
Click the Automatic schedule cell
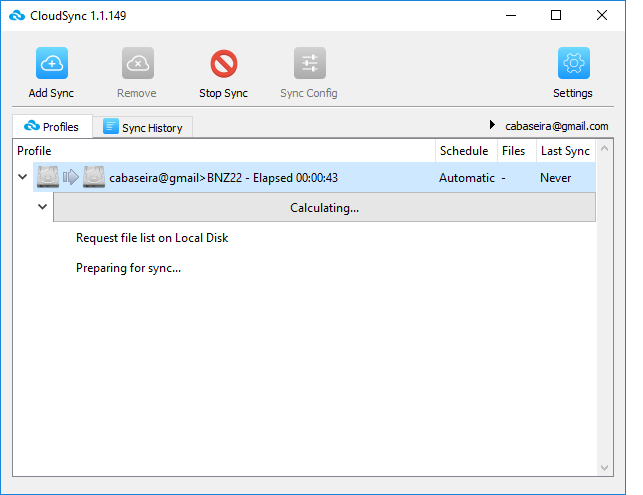467,178
